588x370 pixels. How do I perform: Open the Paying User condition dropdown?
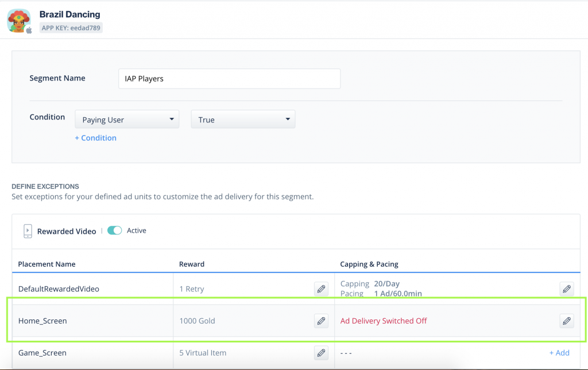[126, 119]
